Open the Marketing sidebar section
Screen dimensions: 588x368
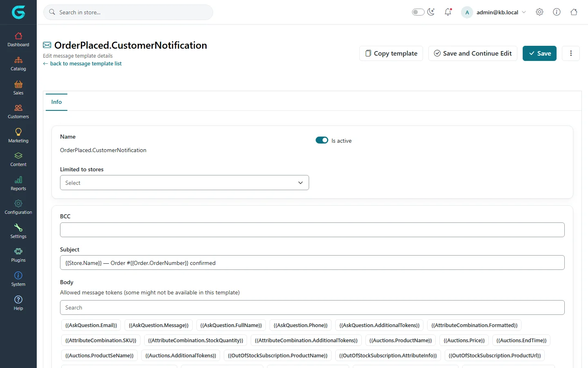pyautogui.click(x=18, y=136)
